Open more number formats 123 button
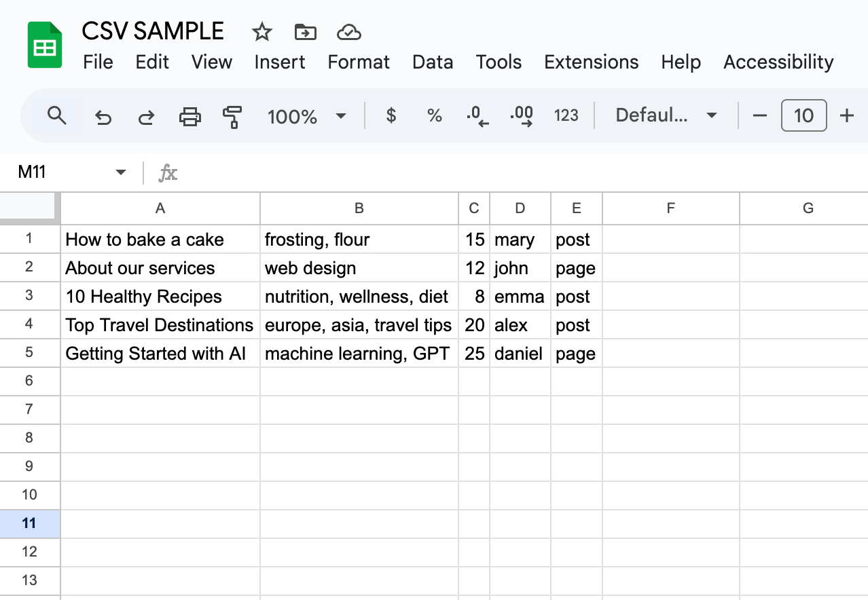 pos(566,116)
